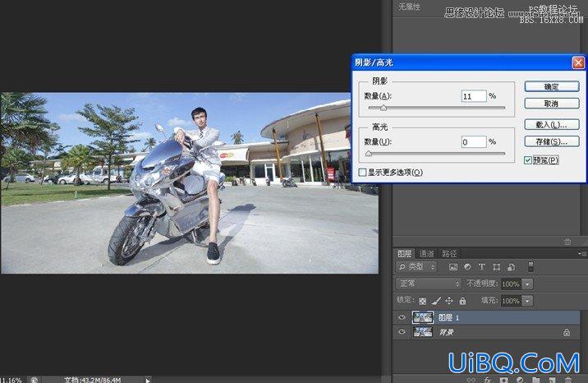
Task: Hide the 背景 layer eye
Action: pyautogui.click(x=402, y=332)
